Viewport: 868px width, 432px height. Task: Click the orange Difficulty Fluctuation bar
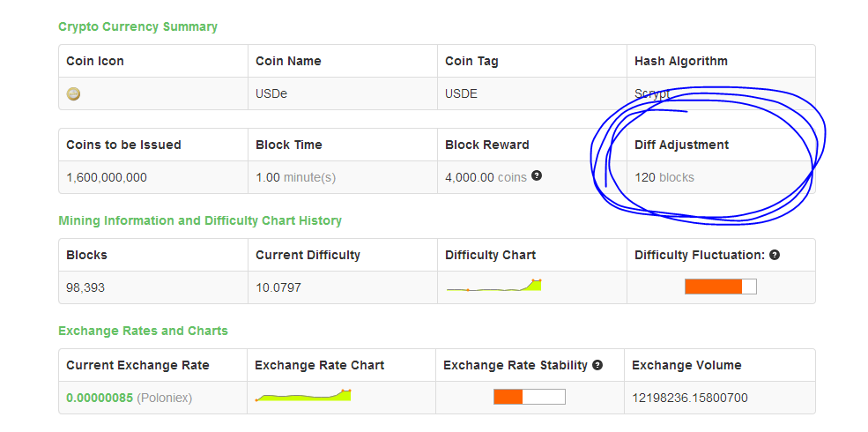(720, 287)
